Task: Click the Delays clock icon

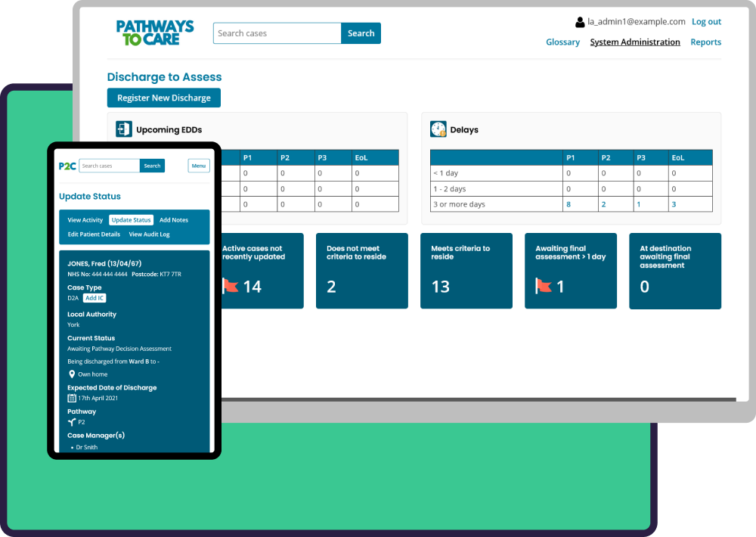Action: 438,129
